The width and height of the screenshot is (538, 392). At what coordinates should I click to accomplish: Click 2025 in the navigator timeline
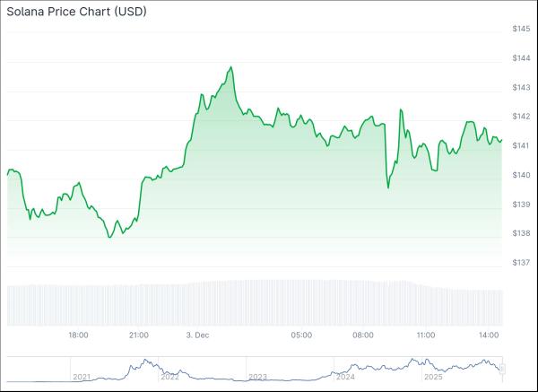[433, 377]
